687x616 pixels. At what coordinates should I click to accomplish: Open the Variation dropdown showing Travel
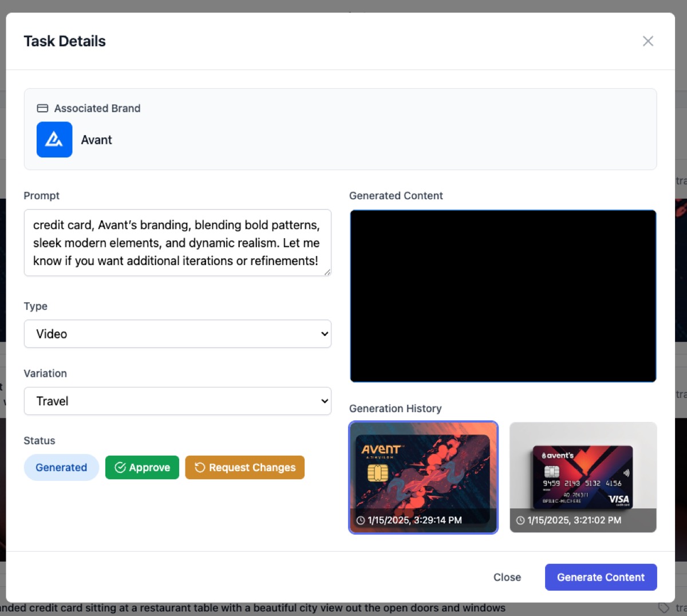pyautogui.click(x=177, y=401)
